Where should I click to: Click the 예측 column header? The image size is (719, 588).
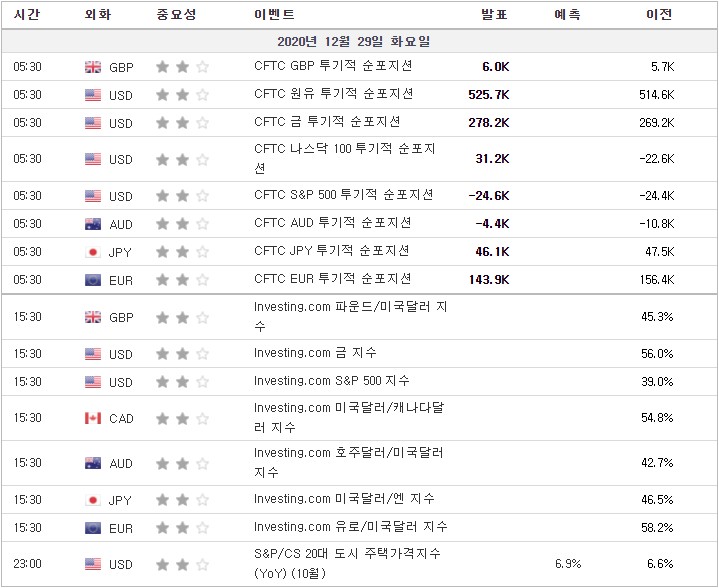[568, 15]
